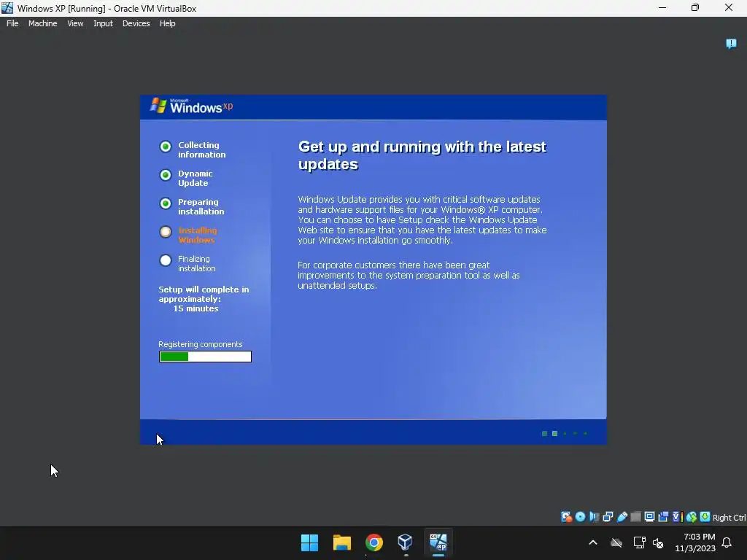Open the Devices menu
This screenshot has height=560, width=747.
[x=136, y=23]
